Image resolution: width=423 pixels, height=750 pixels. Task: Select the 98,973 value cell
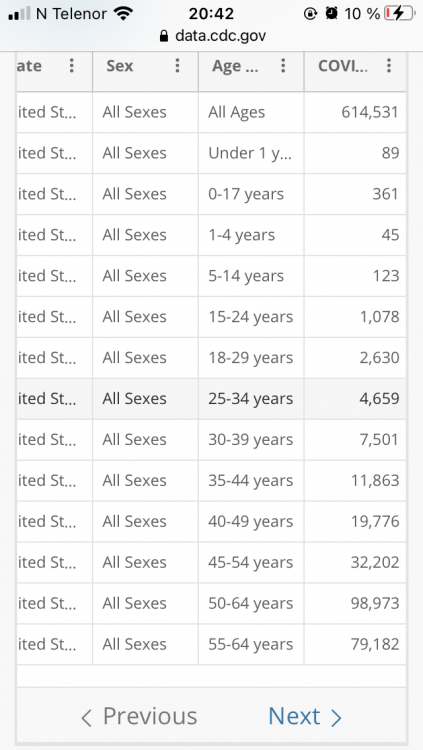(x=355, y=604)
